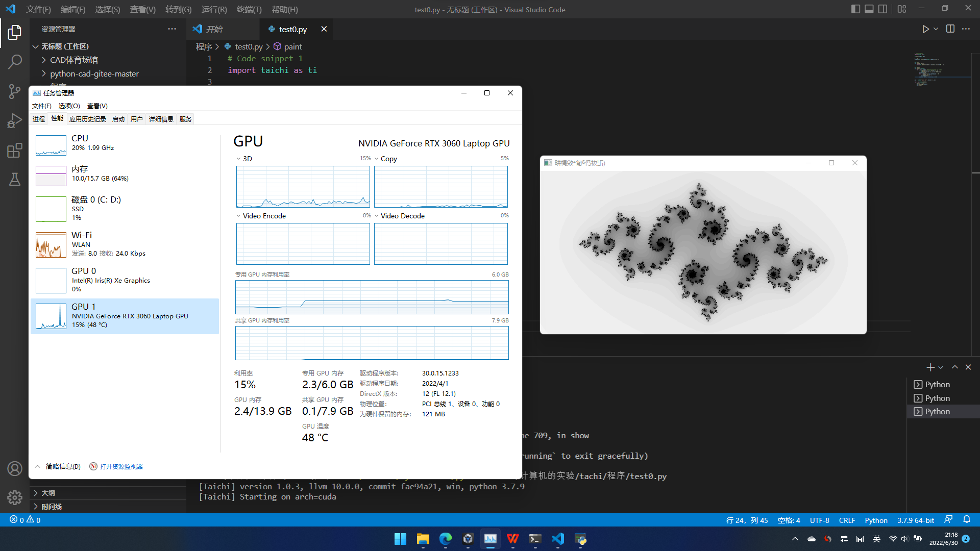Expand the CAD体育场馆 folder
The image size is (980, 551).
[x=73, y=60]
